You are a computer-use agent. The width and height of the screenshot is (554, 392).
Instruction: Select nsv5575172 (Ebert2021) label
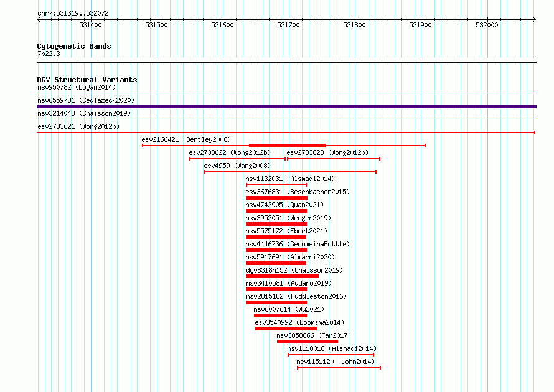point(286,231)
